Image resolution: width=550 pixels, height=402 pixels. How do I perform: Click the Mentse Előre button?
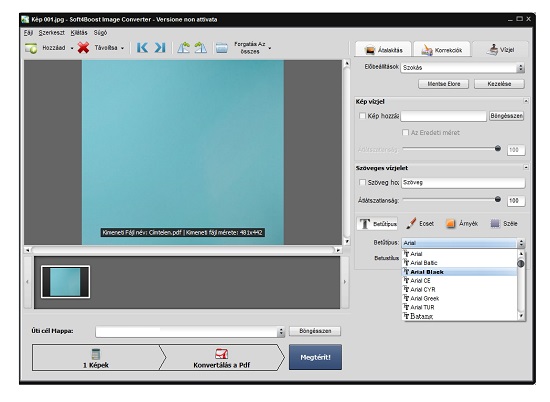443,84
